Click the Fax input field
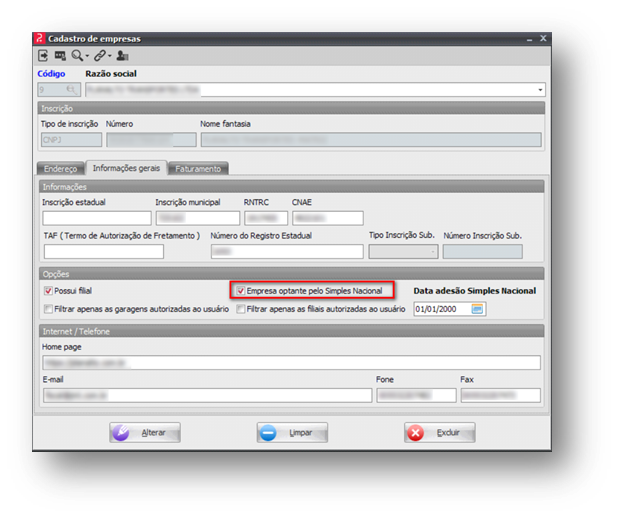Viewport: 617px width, 517px height. pyautogui.click(x=501, y=395)
